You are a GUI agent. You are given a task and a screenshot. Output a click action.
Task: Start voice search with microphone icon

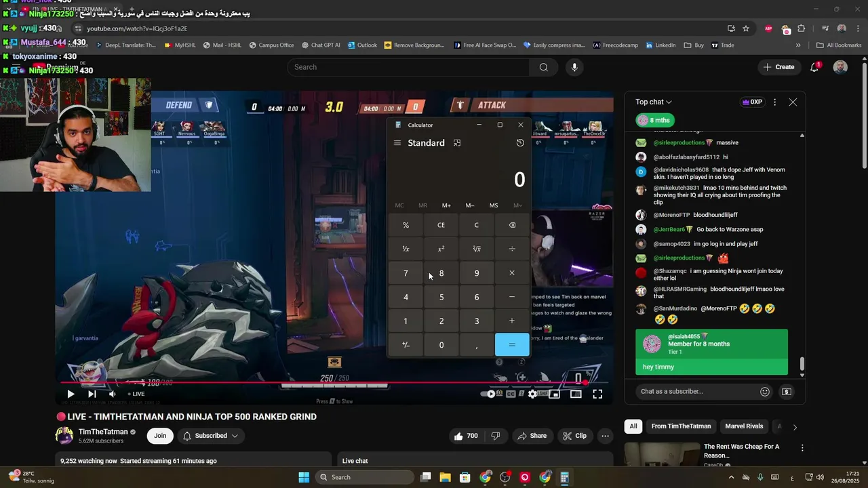574,67
